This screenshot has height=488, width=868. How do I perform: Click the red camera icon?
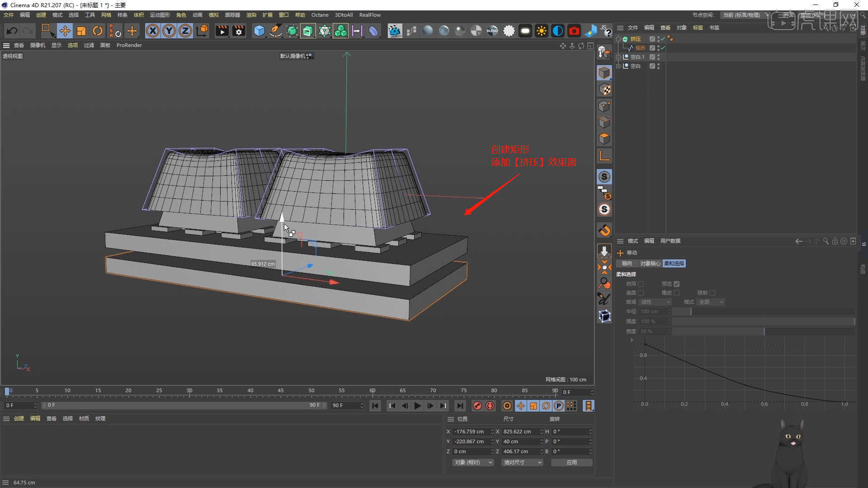pos(574,31)
